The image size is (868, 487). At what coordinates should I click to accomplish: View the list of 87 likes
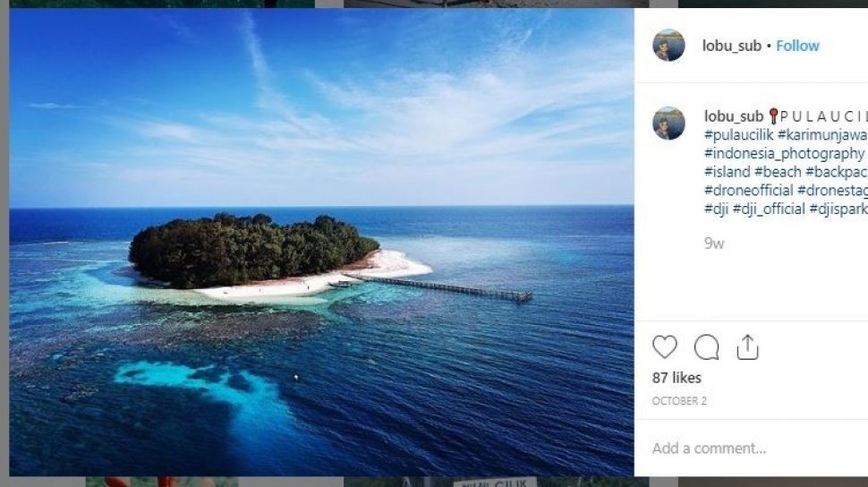coord(677,378)
